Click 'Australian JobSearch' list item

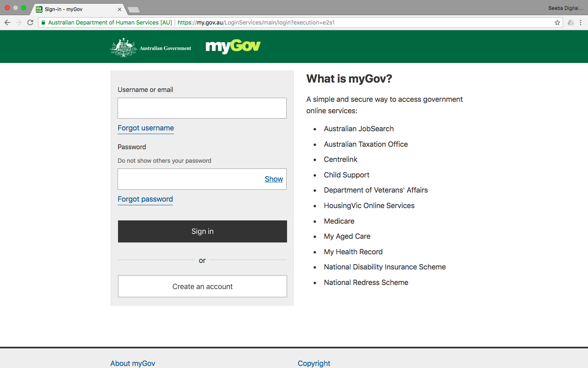click(x=359, y=129)
